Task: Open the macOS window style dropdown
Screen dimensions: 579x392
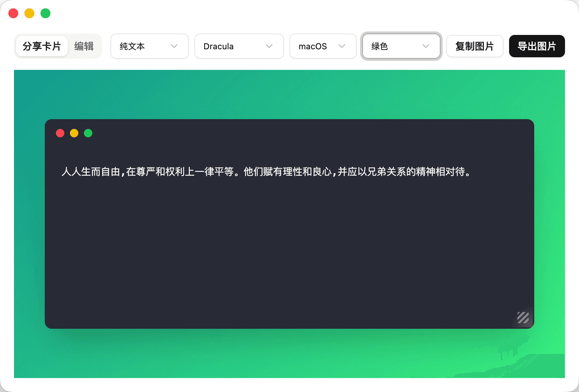Action: [x=323, y=46]
